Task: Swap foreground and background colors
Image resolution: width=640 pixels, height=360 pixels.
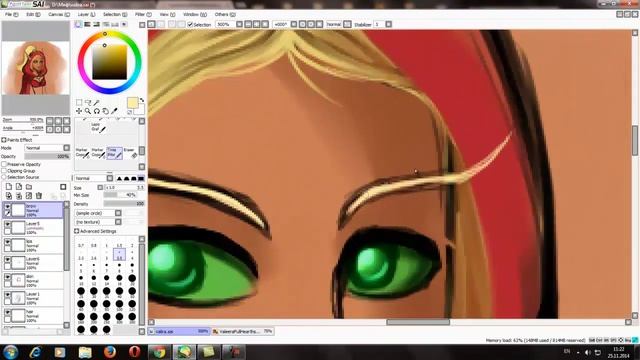Action: pyautogui.click(x=142, y=100)
